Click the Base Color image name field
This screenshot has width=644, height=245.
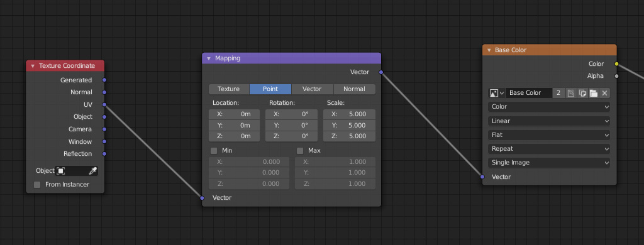[528, 93]
